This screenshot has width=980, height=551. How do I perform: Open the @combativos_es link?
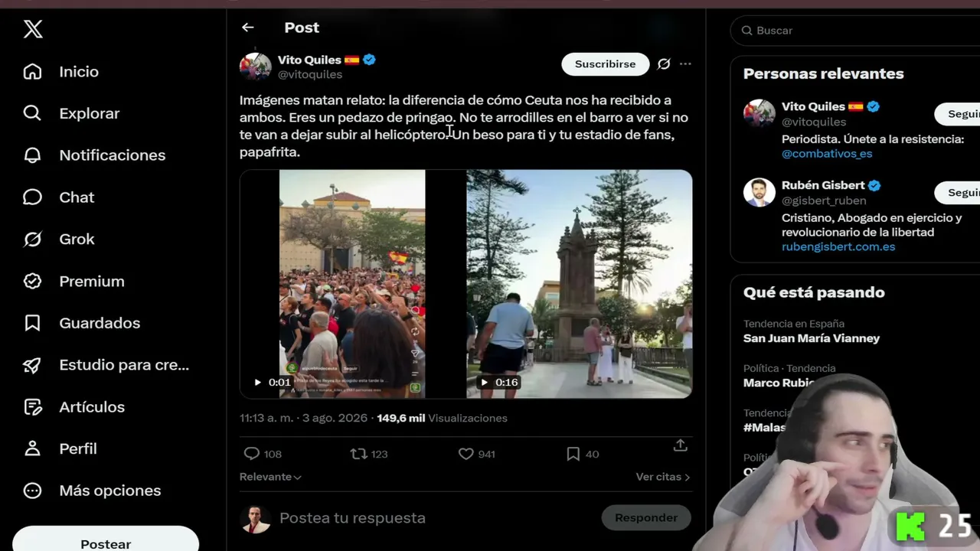pyautogui.click(x=827, y=154)
